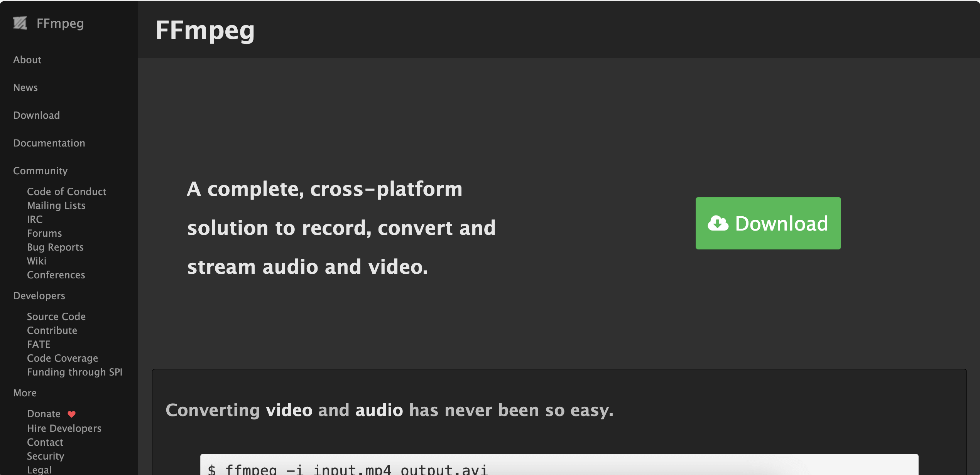Click the Documentation menu item

[49, 143]
